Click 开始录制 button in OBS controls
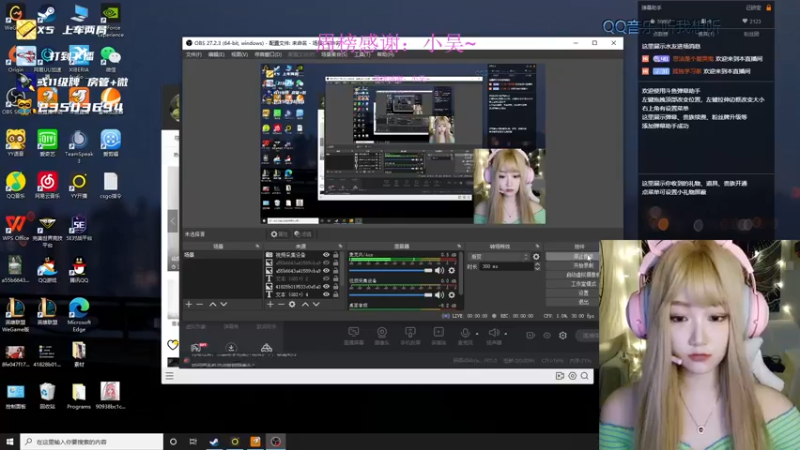The height and width of the screenshot is (450, 800). pyautogui.click(x=572, y=266)
